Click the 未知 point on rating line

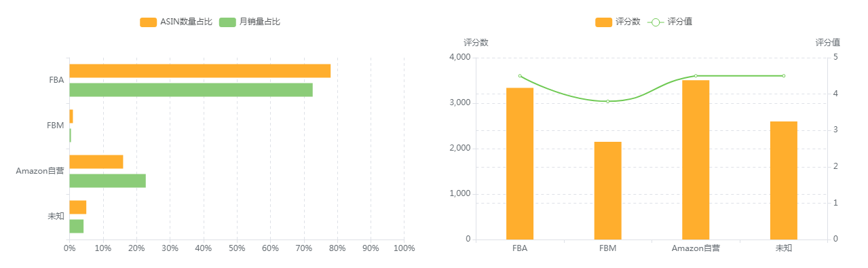[784, 76]
